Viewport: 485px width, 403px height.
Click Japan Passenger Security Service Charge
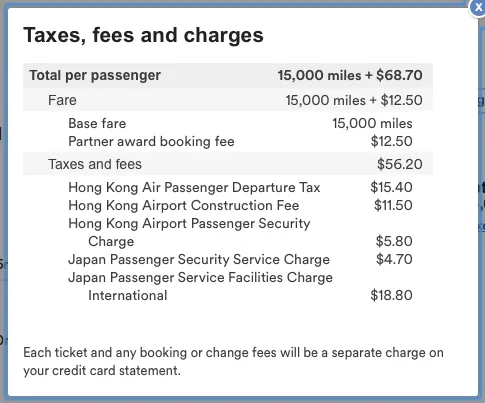[199, 260]
